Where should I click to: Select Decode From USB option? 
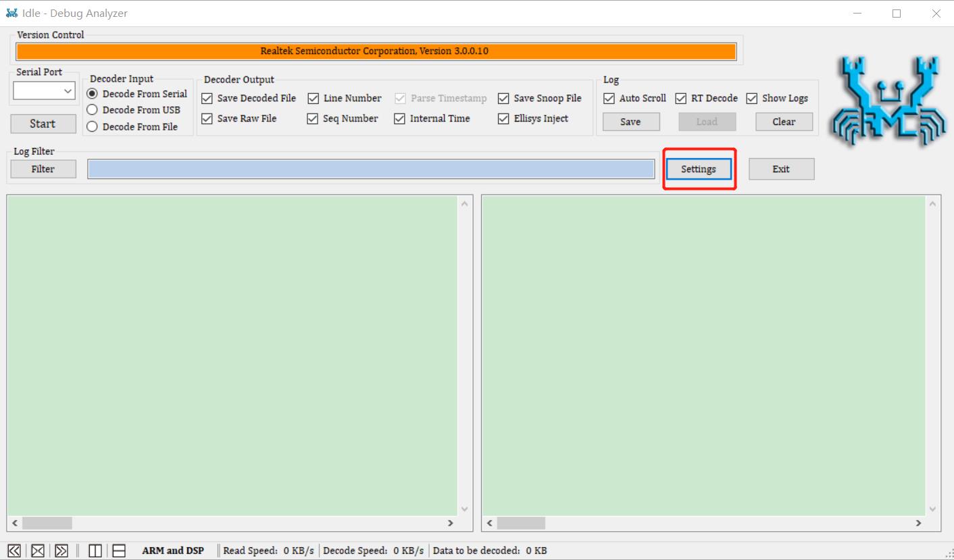click(x=134, y=110)
